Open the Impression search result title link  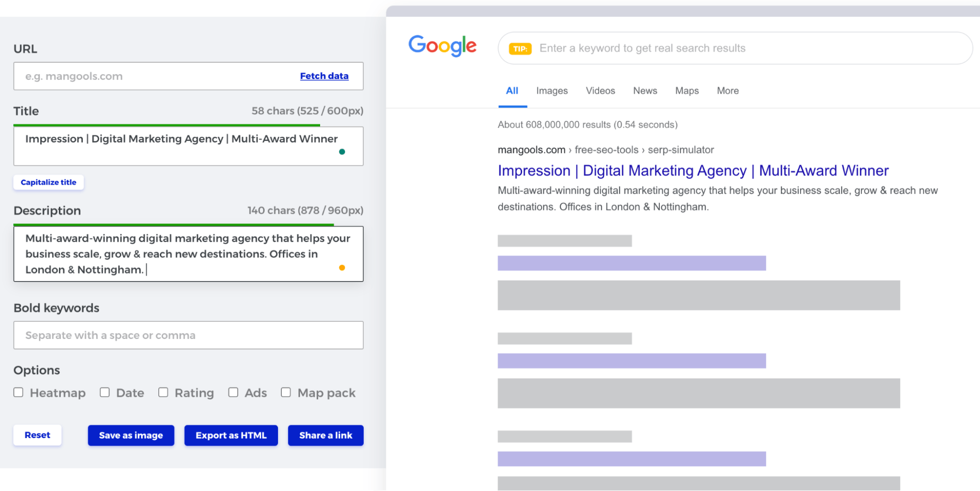point(693,171)
